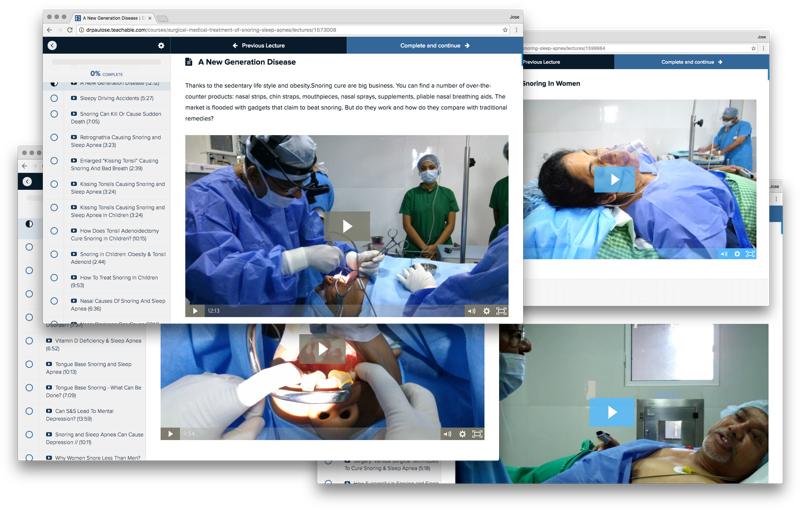Toggle circle for How Does Tonsil Adenoidectomy lecture
The width and height of the screenshot is (800, 510).
click(x=54, y=231)
